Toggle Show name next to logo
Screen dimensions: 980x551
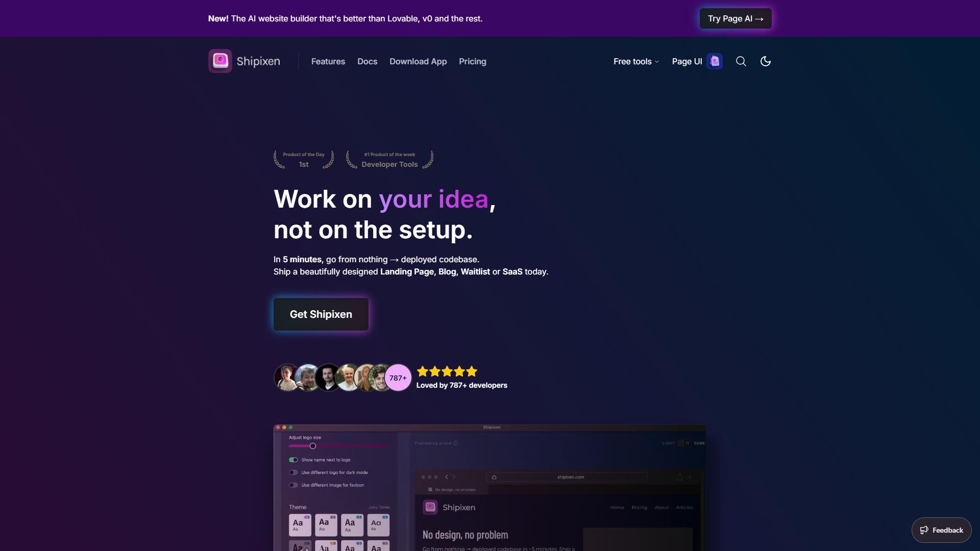coord(293,460)
